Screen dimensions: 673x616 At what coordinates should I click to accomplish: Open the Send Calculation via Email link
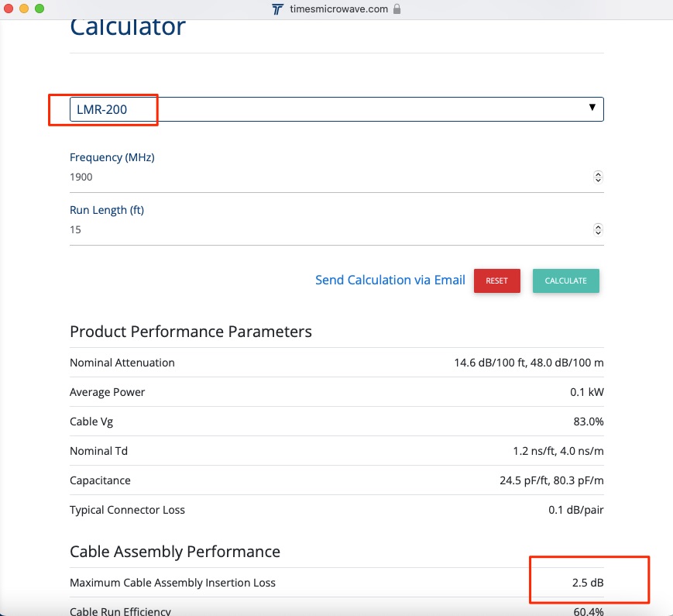[390, 280]
